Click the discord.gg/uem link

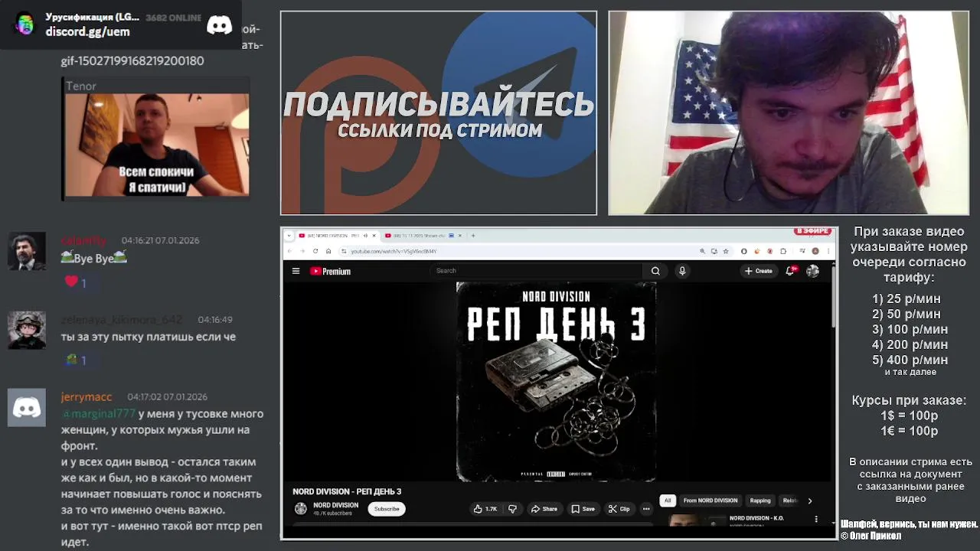pos(87,31)
